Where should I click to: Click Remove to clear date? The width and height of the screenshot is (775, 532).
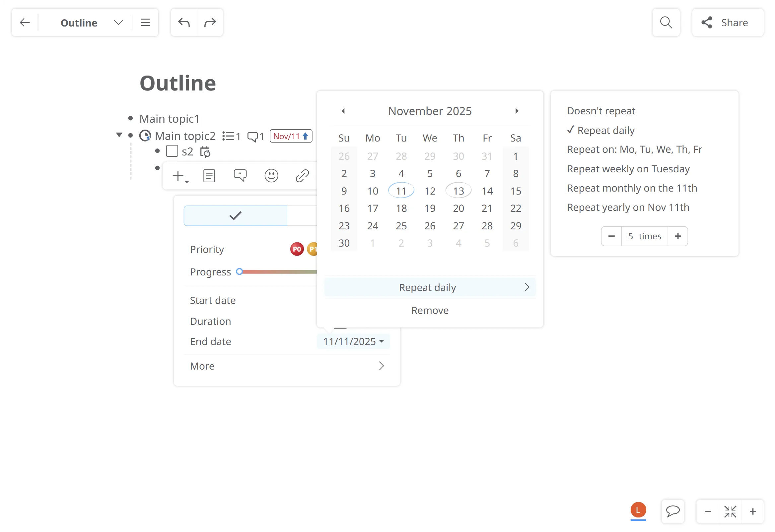coord(429,310)
